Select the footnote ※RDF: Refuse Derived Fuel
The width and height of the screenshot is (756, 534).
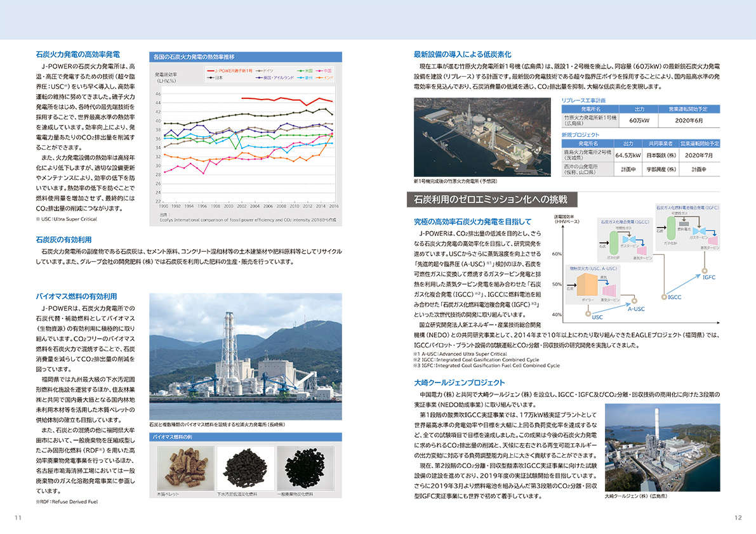67,502
